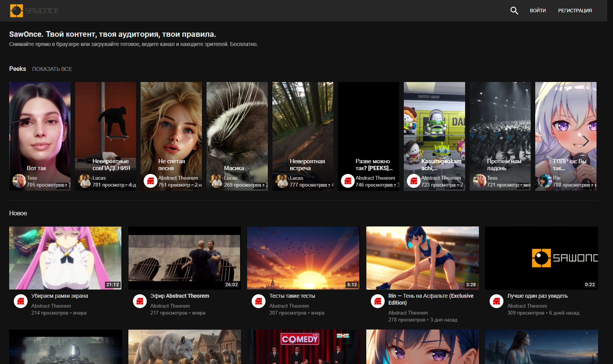Open the 'Протяни нам ладонь' peek
Screen dimensions: 613x364
coord(500,136)
